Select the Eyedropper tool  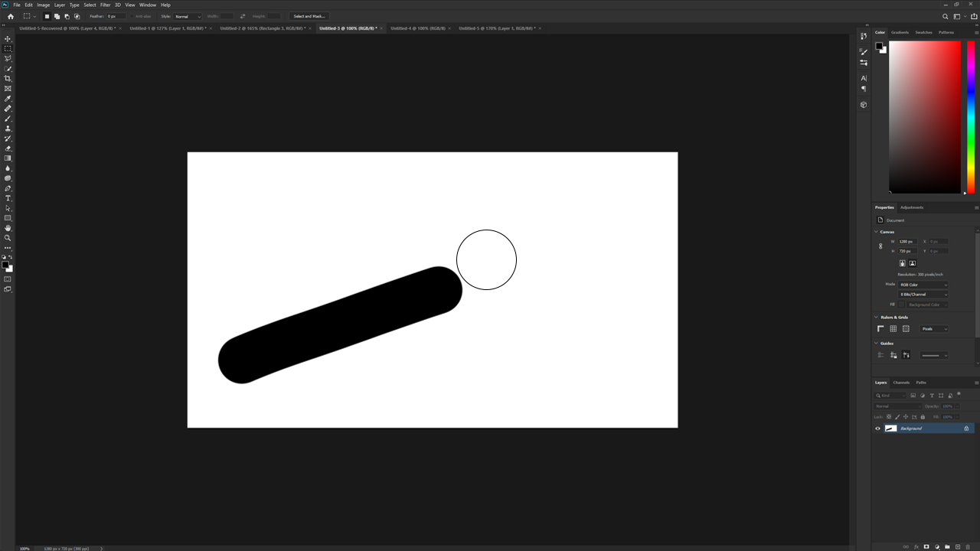point(8,99)
